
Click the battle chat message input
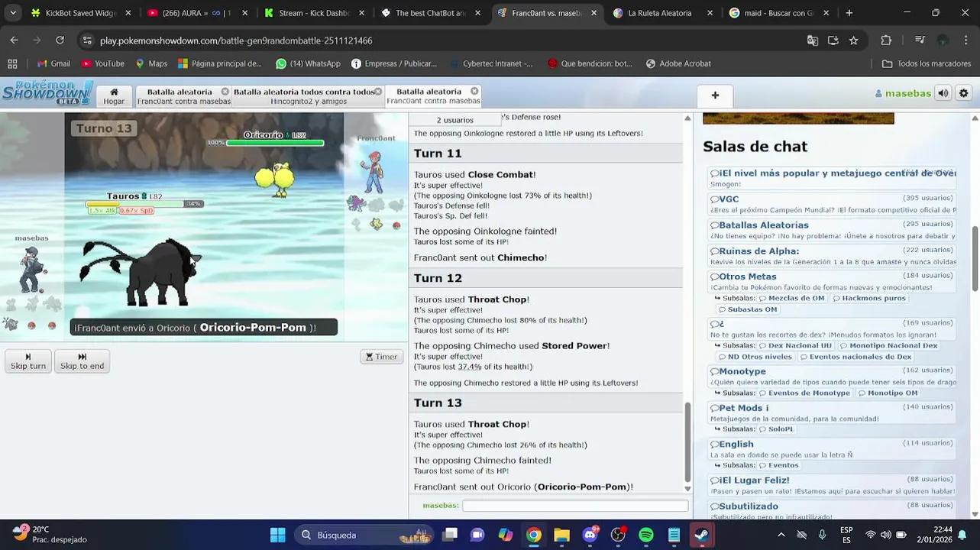coord(575,506)
